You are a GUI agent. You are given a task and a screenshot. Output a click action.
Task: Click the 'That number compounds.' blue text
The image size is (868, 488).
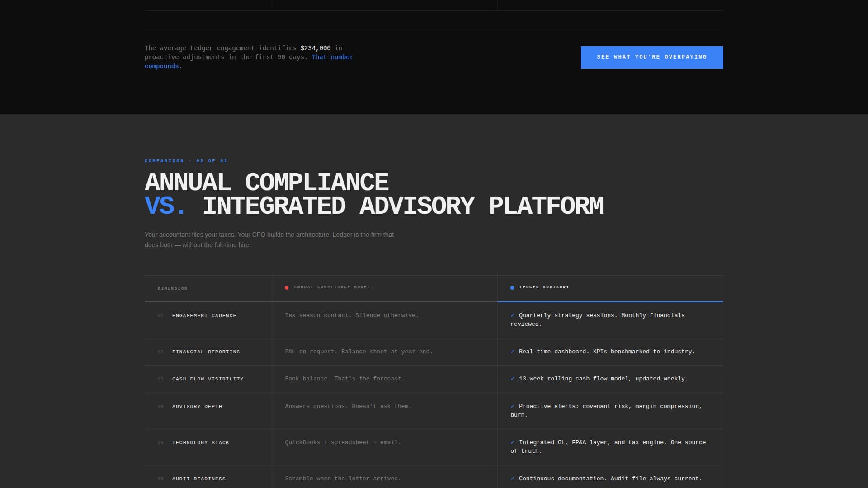coord(249,61)
